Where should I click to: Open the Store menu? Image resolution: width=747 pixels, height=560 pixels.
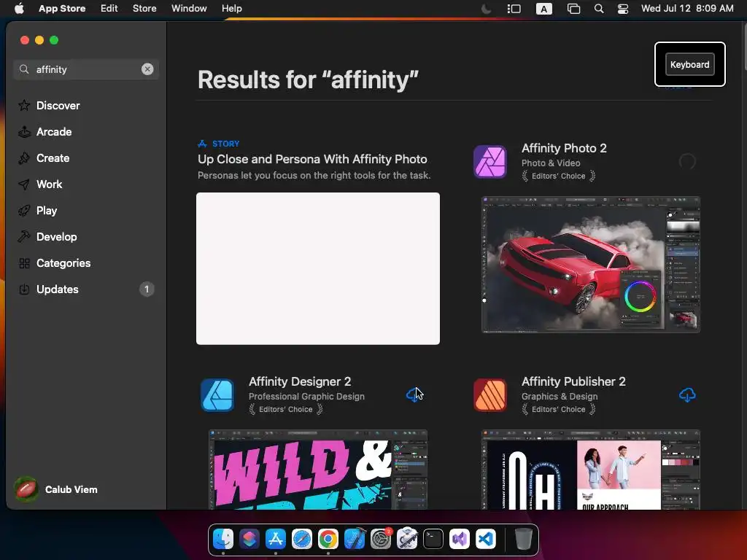(x=144, y=8)
